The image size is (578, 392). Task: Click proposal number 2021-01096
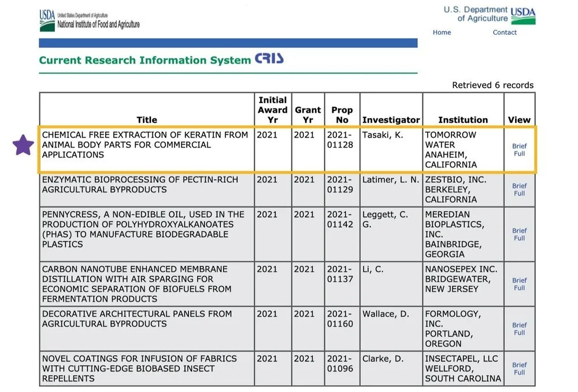340,364
